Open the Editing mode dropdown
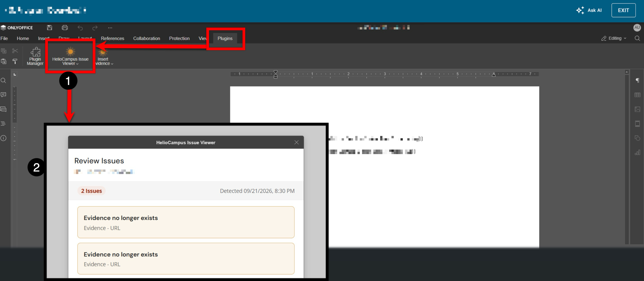This screenshot has width=644, height=281. click(x=614, y=38)
